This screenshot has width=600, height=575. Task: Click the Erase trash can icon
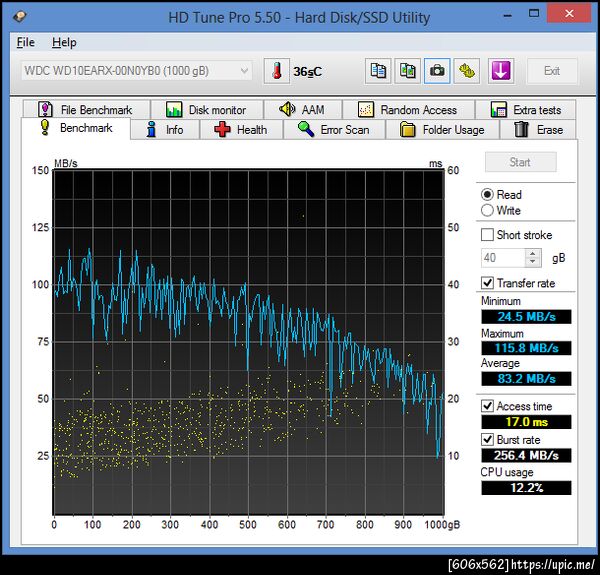(521, 130)
